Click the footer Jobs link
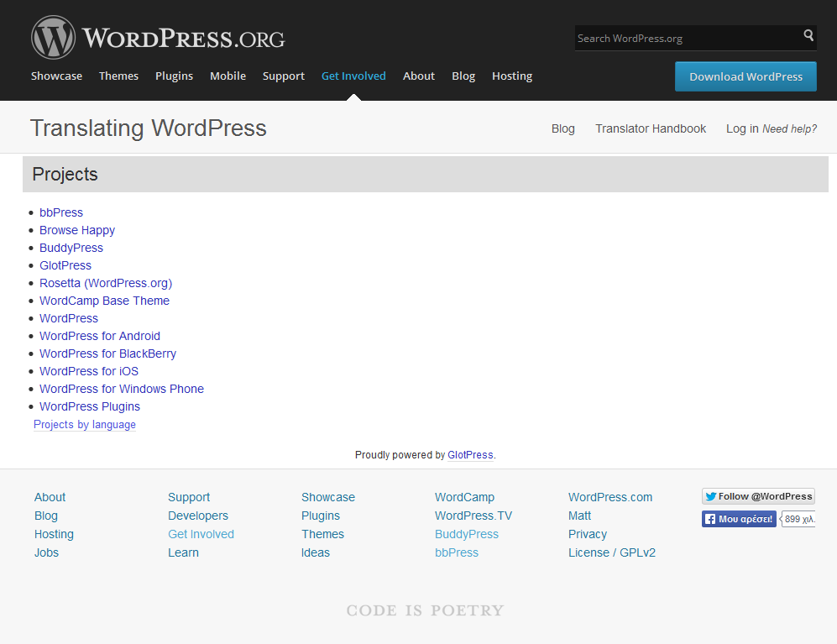837x644 pixels. (x=46, y=552)
